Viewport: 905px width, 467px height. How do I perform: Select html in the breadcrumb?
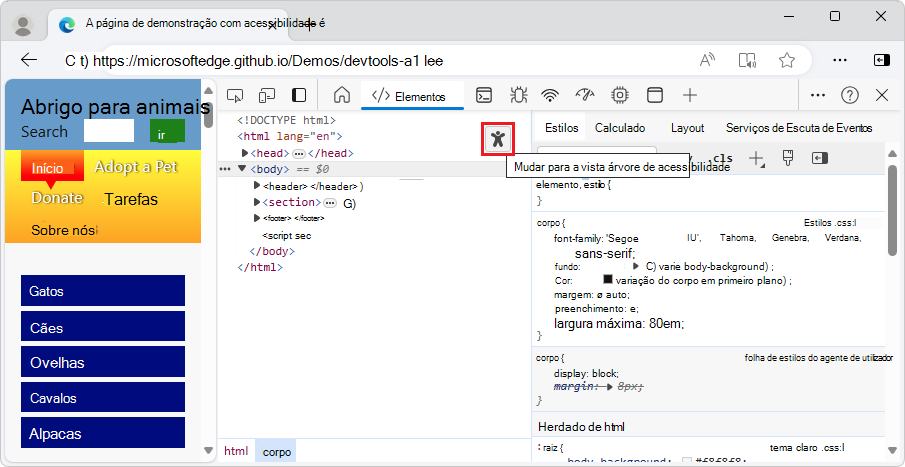[236, 451]
